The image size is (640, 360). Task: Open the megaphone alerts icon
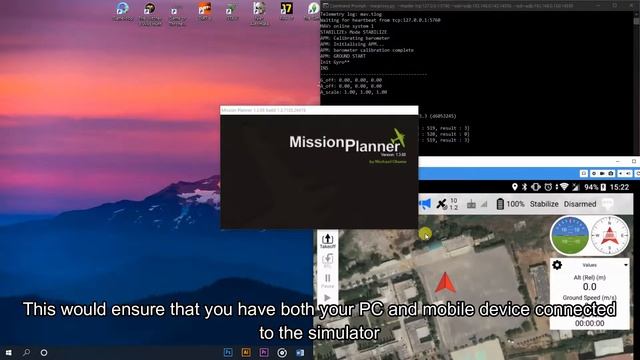tap(424, 203)
